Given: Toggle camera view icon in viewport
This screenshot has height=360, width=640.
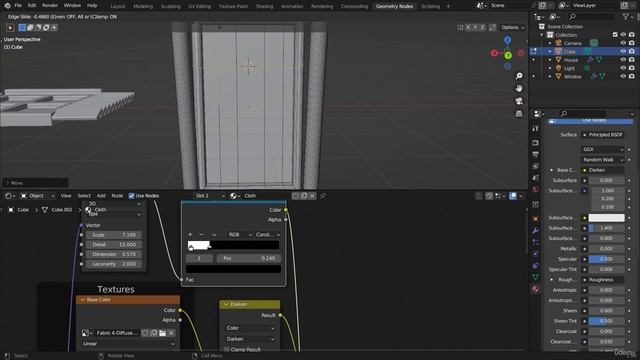Looking at the screenshot, I should (519, 101).
